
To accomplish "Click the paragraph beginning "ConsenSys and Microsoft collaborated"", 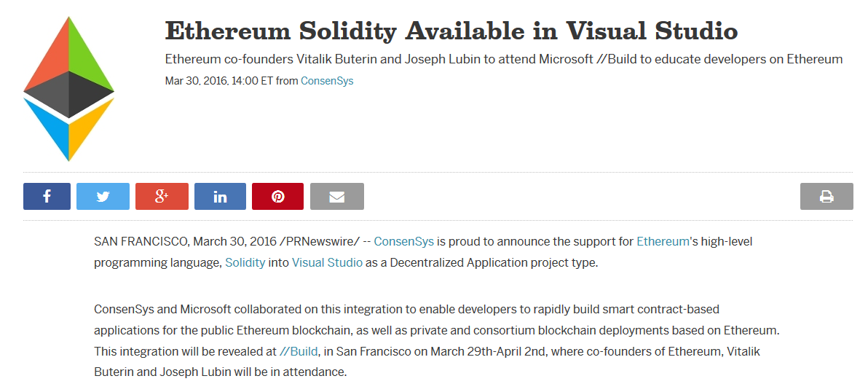I will pos(437,341).
